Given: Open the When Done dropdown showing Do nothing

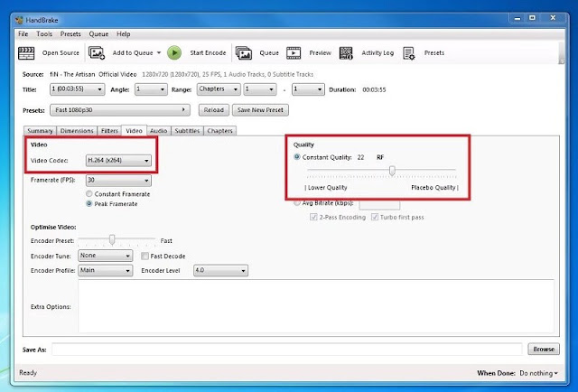Looking at the screenshot, I should point(538,373).
